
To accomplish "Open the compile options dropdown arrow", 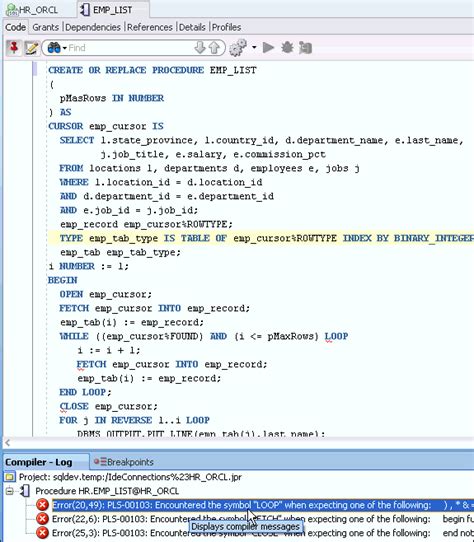I will click(254, 48).
